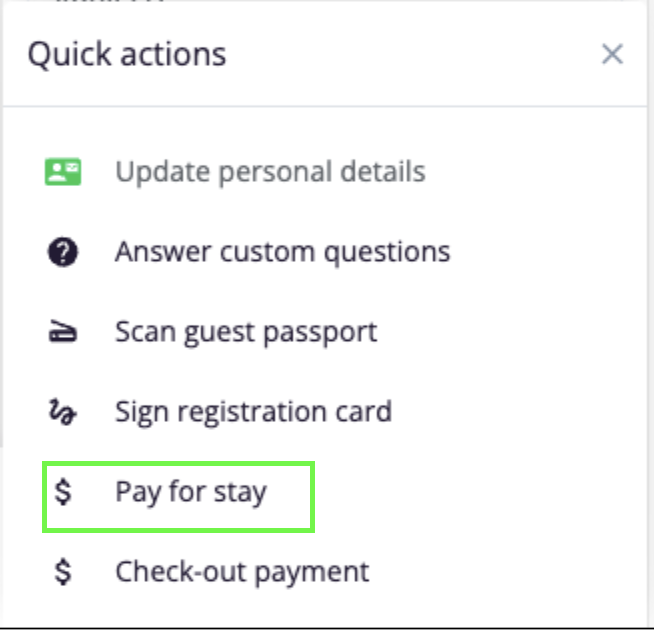This screenshot has height=632, width=654.
Task: Select Update personal details
Action: click(270, 171)
